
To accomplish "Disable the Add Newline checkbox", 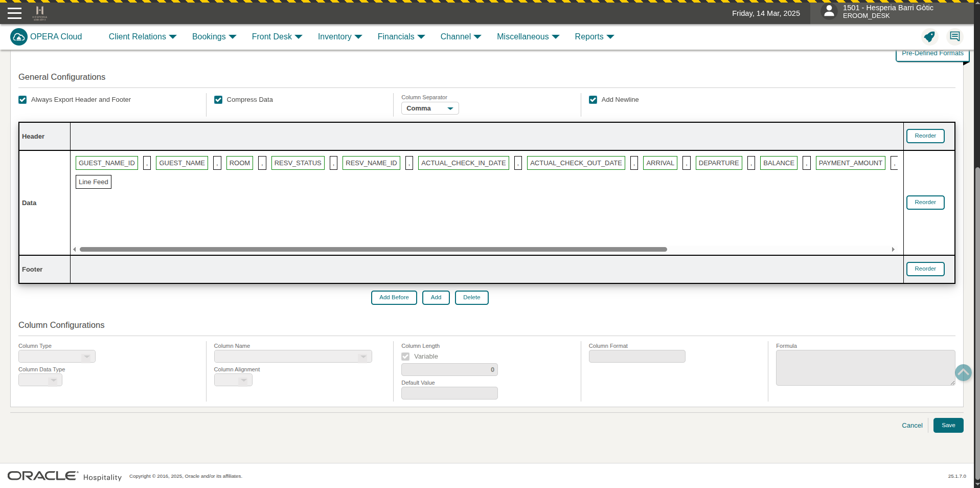I will [x=593, y=100].
